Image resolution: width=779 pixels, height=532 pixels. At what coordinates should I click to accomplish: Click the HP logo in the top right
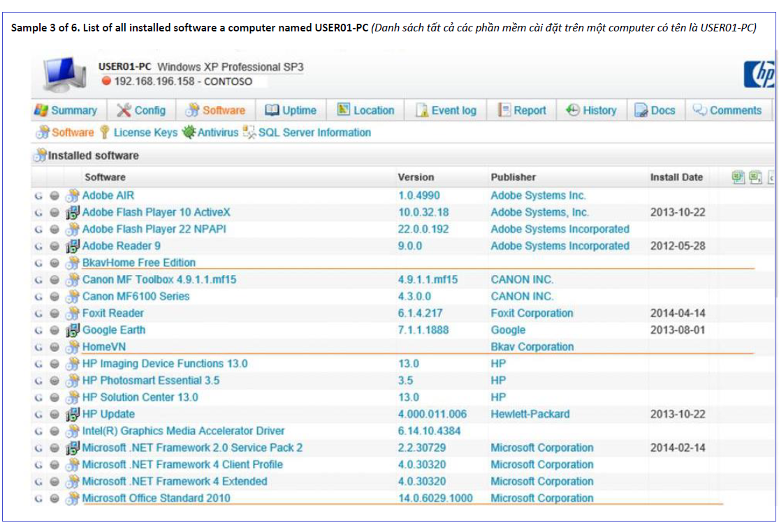coord(760,74)
